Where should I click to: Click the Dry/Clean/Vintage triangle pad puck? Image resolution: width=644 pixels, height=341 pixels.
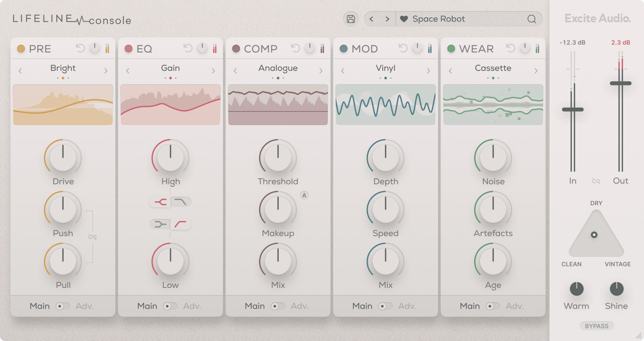(594, 235)
